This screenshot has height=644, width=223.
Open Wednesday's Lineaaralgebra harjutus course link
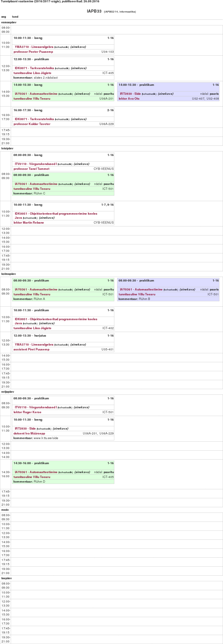(34, 345)
